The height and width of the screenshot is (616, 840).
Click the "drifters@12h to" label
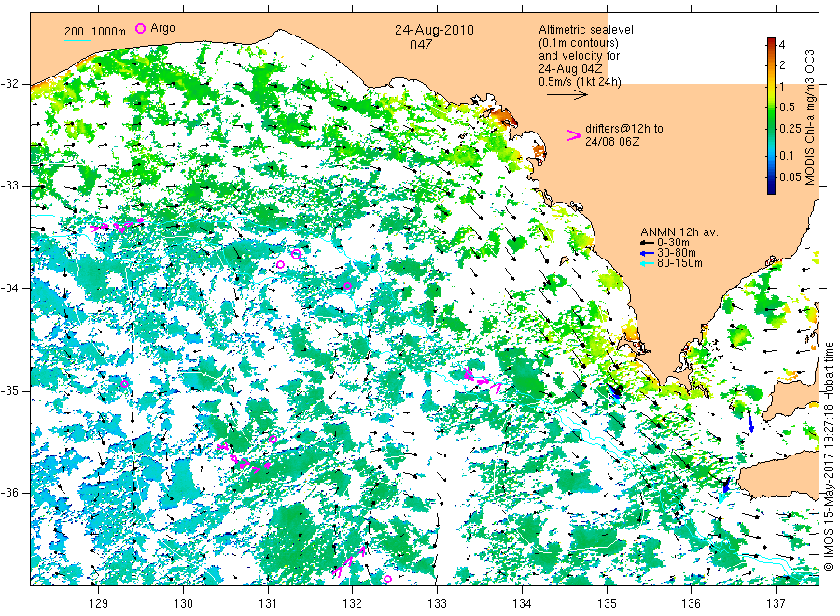click(624, 129)
